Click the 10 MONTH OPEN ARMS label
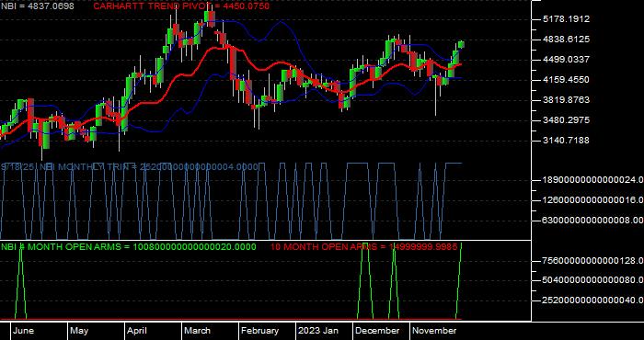The width and height of the screenshot is (644, 340). (364, 247)
